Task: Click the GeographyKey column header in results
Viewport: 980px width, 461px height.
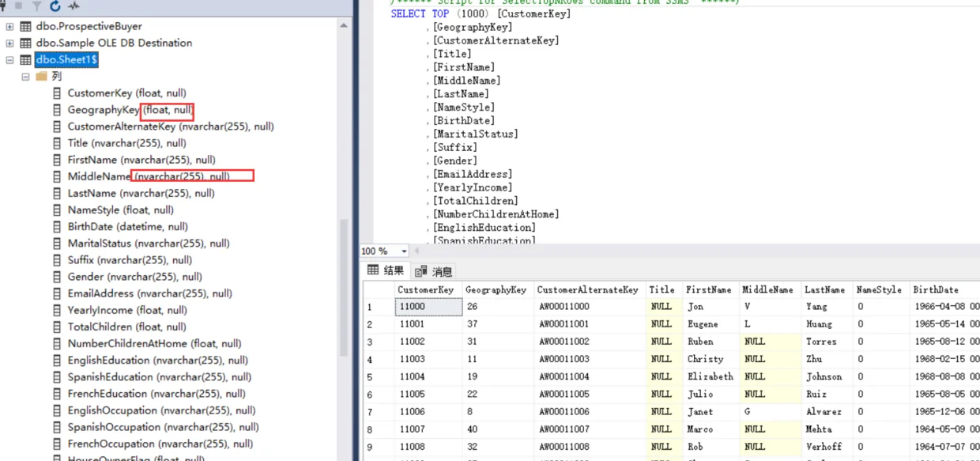Action: 496,289
